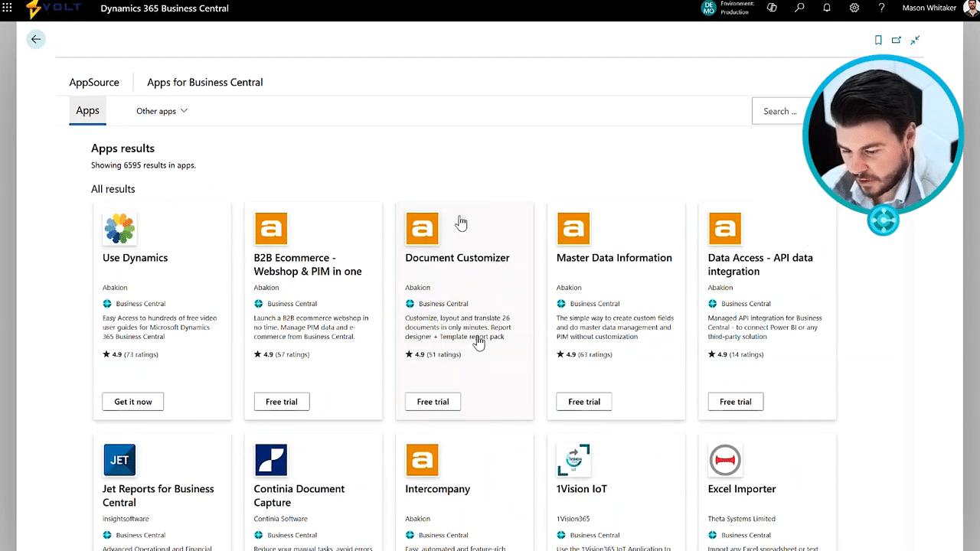Click the Use Dynamics app logo
The width and height of the screenshot is (980, 551).
[x=119, y=229]
